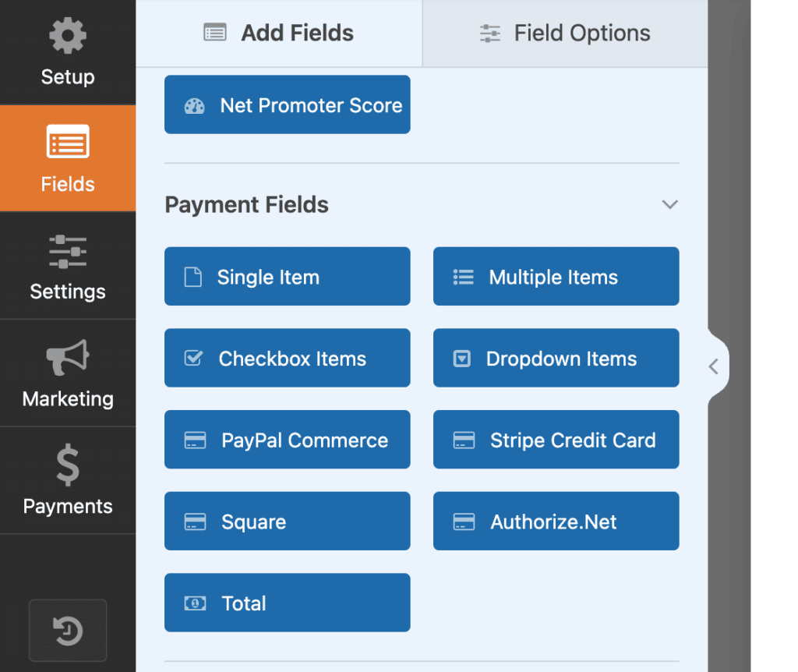The height and width of the screenshot is (672, 798).
Task: Click the list icon on Multiple Items
Action: 461,276
